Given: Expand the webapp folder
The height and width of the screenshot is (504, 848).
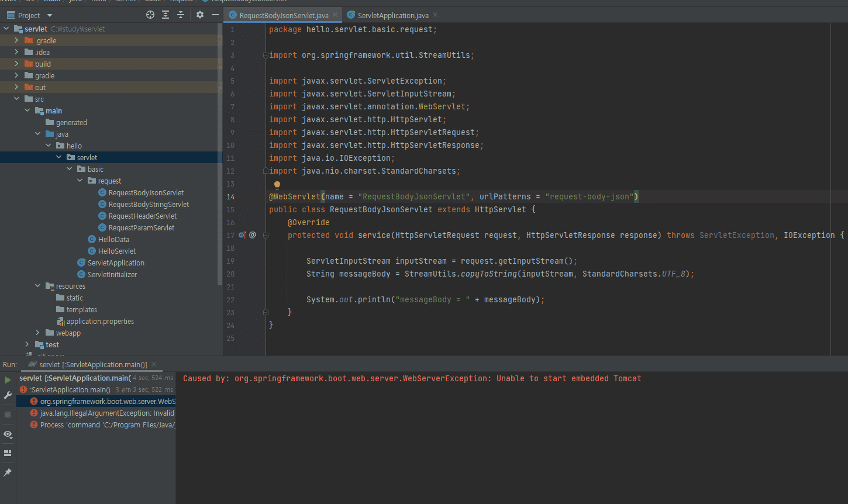Looking at the screenshot, I should [37, 333].
